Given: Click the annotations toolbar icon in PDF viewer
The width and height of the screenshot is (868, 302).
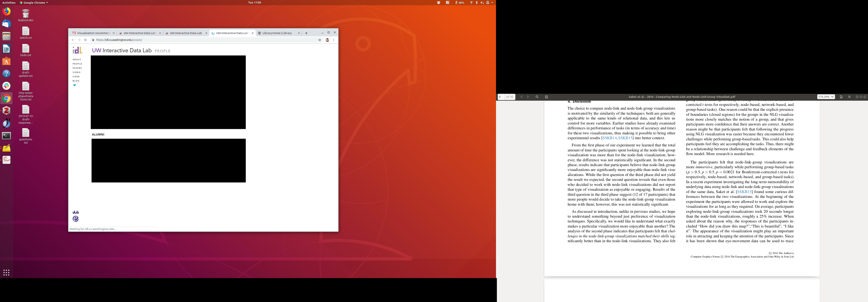Looking at the screenshot, I should click(x=546, y=97).
